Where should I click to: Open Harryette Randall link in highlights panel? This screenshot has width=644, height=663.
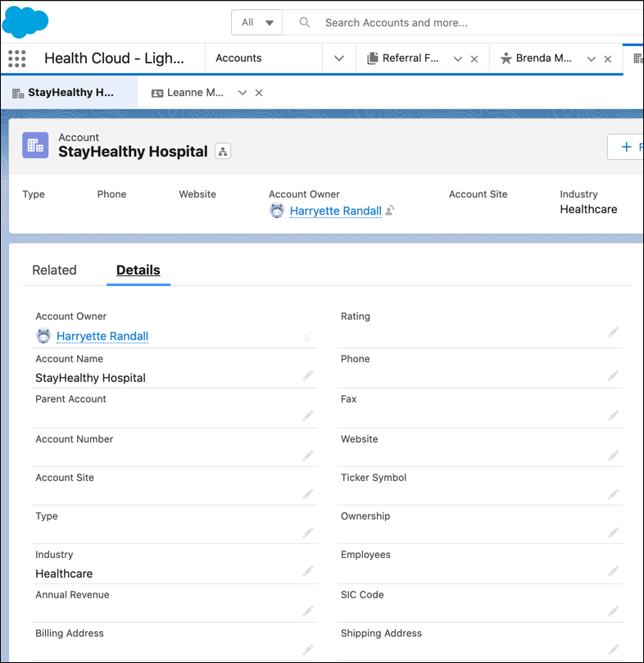[x=336, y=211]
